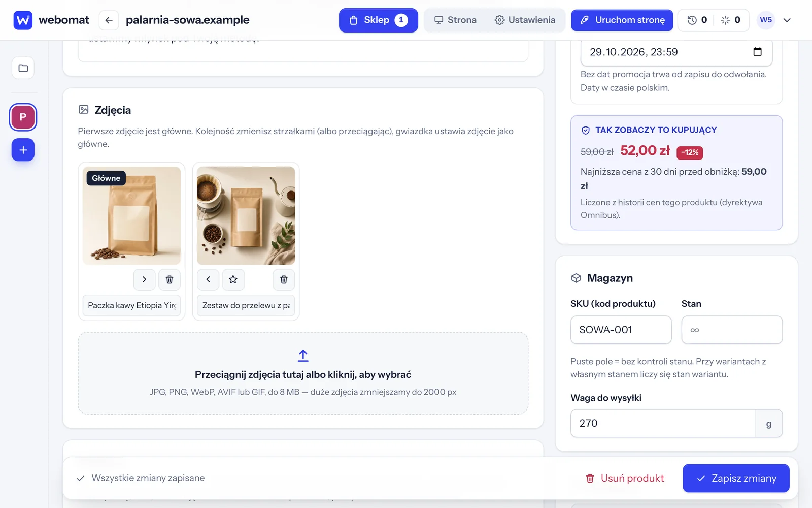812x508 pixels.
Task: Click the crossed-out price 59,00 zł
Action: 597,152
